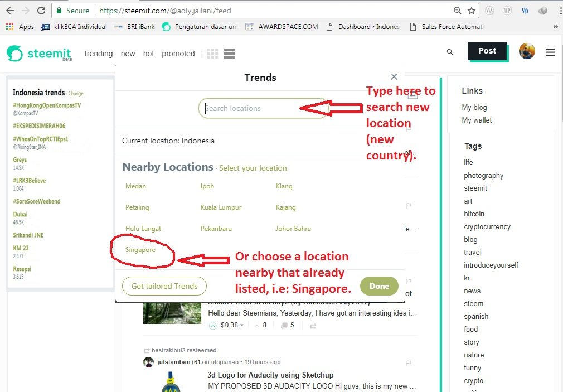
Task: Open #LRK3Believe trend
Action: [x=30, y=180]
